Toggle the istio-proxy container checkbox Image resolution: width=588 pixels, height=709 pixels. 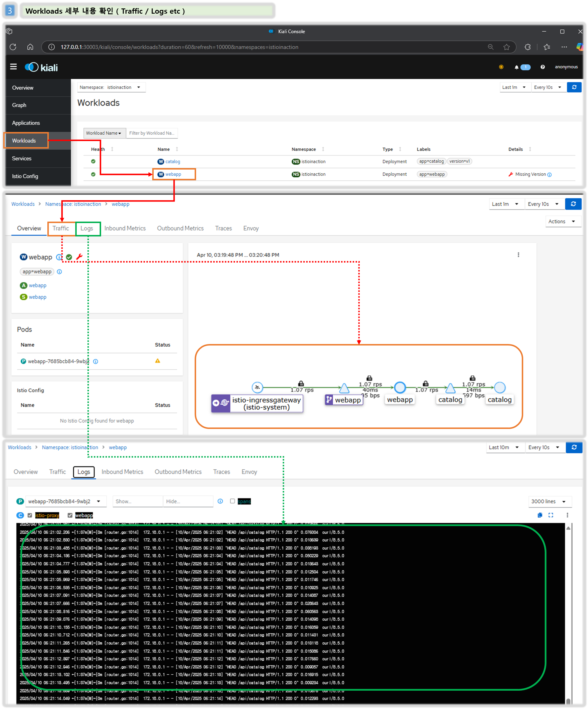click(30, 515)
